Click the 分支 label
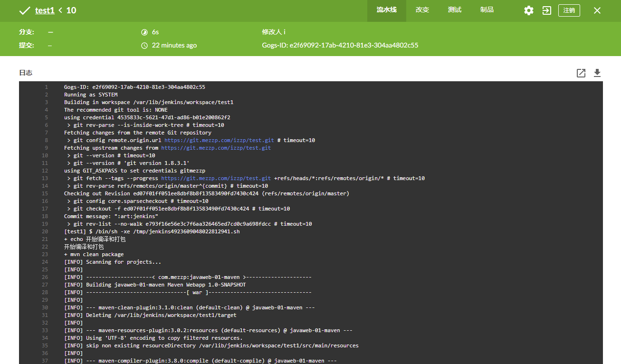The height and width of the screenshot is (364, 621). pyautogui.click(x=26, y=32)
